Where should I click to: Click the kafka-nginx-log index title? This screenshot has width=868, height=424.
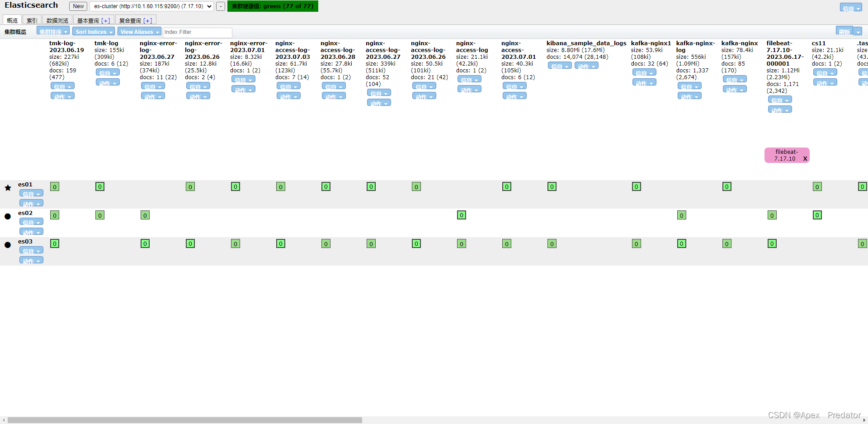(x=695, y=47)
